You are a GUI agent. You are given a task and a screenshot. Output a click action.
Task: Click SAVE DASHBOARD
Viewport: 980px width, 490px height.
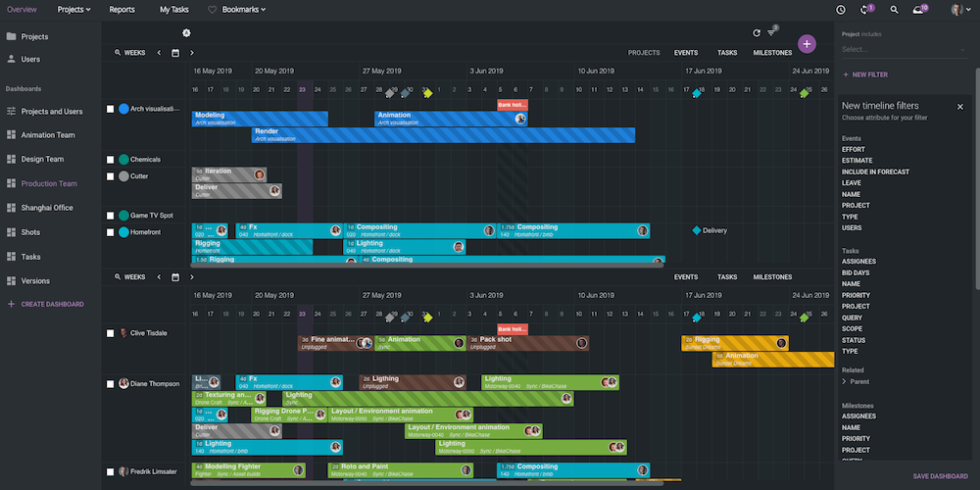(940, 476)
